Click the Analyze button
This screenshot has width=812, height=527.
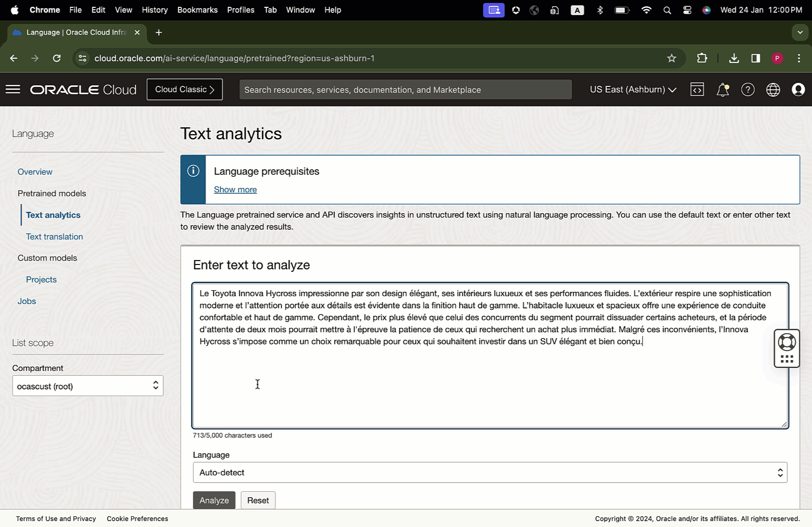coord(214,500)
